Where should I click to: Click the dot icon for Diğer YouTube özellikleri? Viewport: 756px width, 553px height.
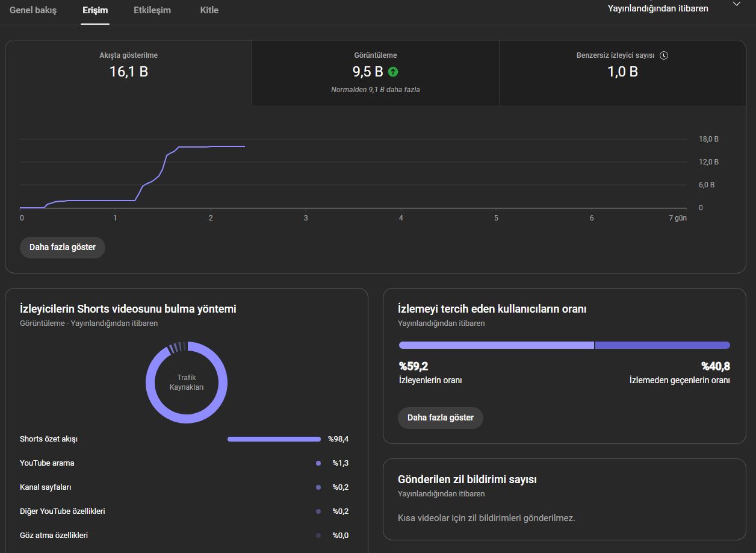(x=318, y=511)
